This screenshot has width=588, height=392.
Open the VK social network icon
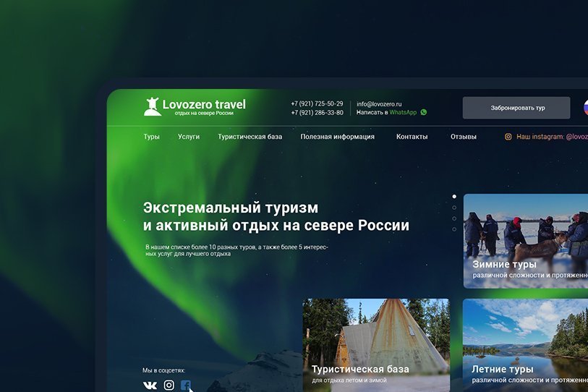[x=150, y=385]
